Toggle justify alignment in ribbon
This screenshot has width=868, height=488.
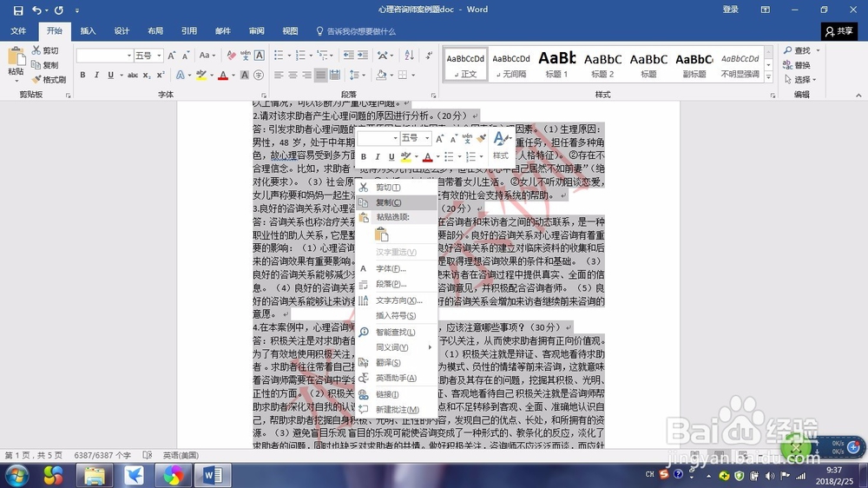point(320,75)
